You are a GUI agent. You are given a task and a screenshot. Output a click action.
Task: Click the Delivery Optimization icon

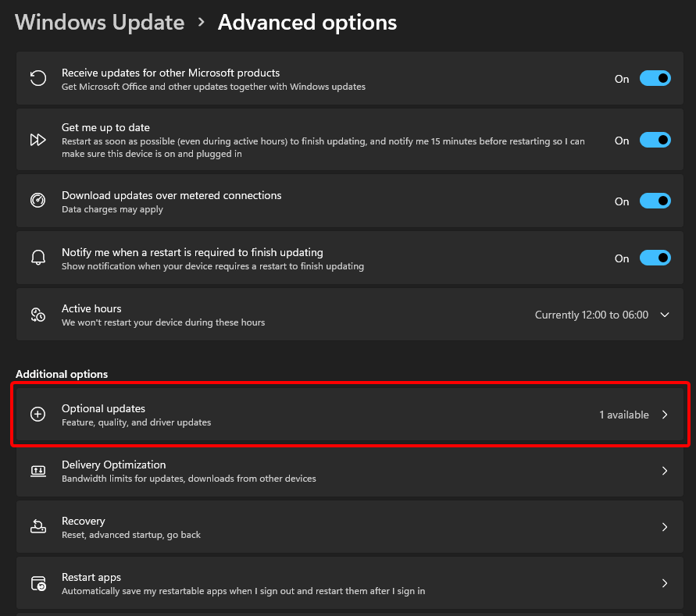[x=38, y=471]
